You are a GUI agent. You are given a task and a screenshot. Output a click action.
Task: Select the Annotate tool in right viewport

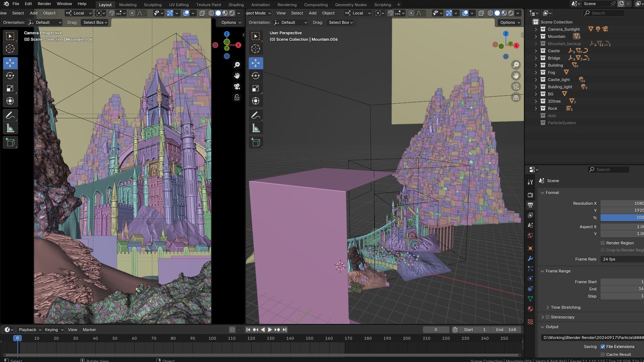click(256, 116)
